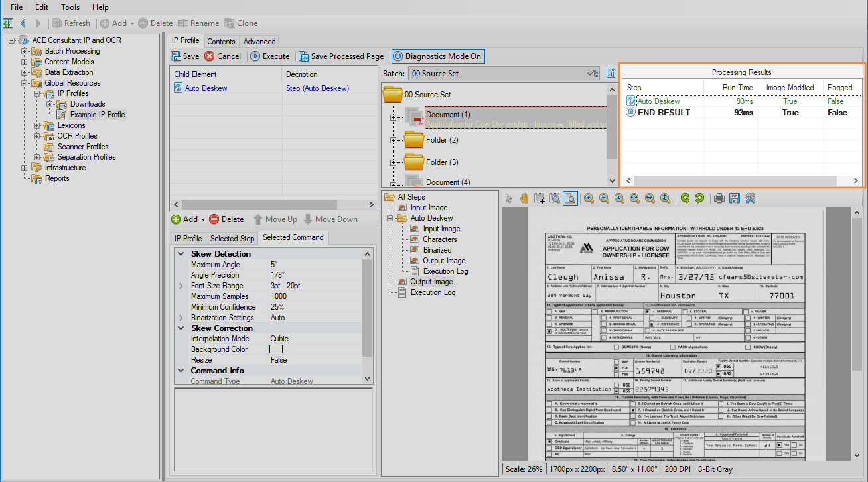
Task: Toggle Diagnostics Mode On button
Action: pyautogui.click(x=437, y=56)
